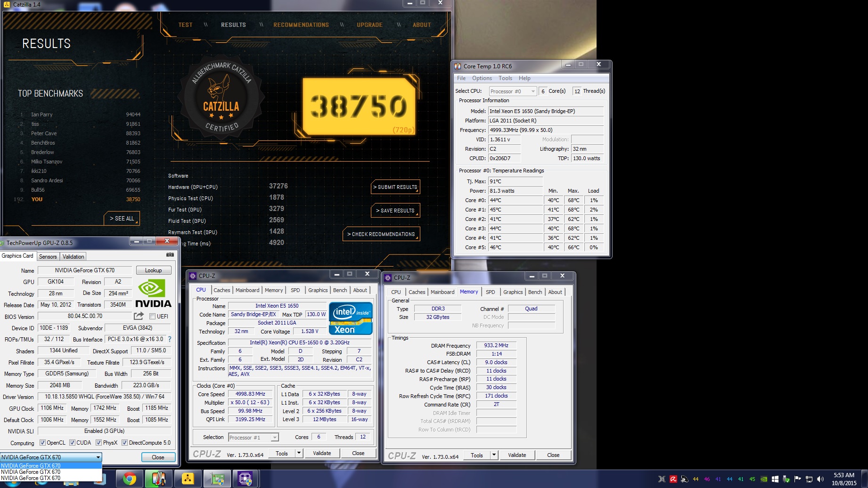
Task: Click the Catzilla title bar icon
Action: [x=7, y=4]
